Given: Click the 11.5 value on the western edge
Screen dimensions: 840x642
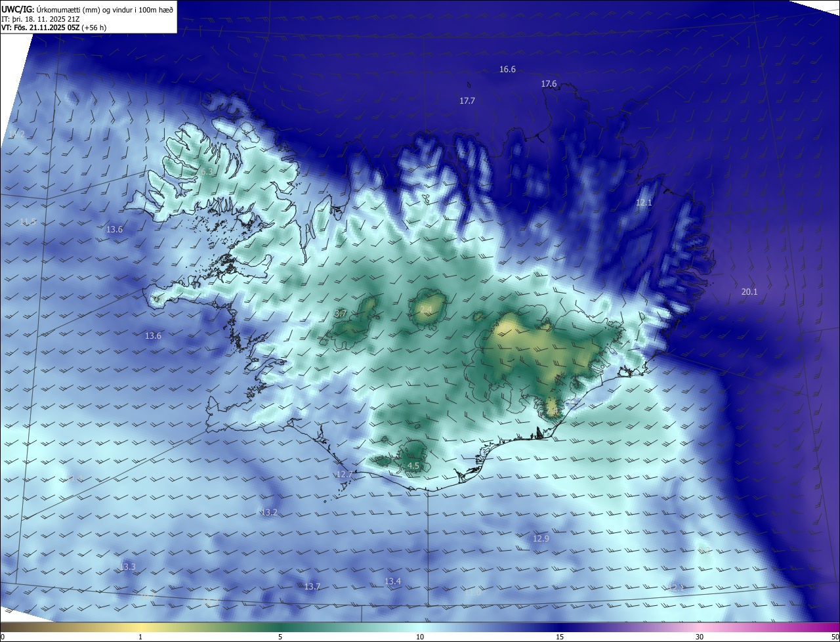Looking at the screenshot, I should (28, 221).
